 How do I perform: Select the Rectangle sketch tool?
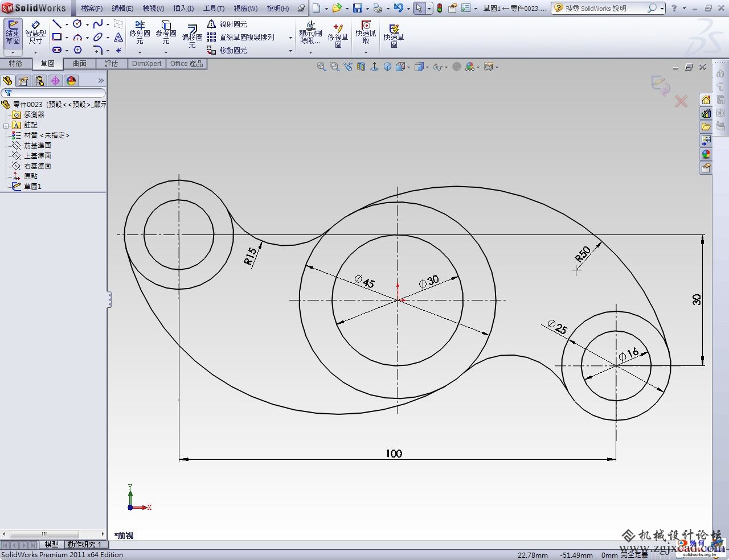56,37
